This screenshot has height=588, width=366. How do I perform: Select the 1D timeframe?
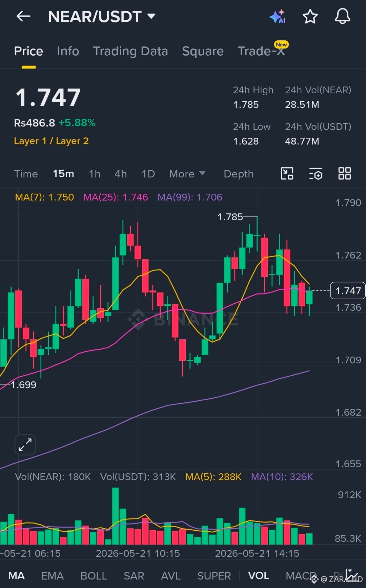[x=148, y=174]
